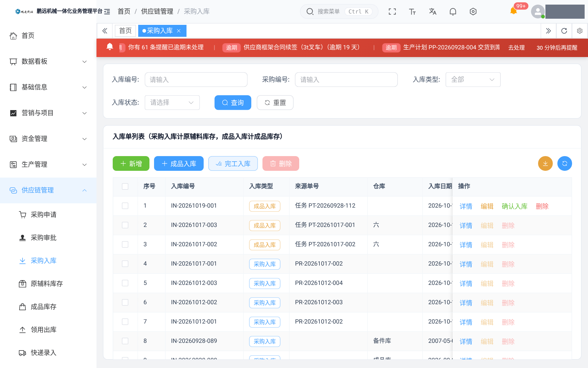The height and width of the screenshot is (368, 588).
Task: Open the hexagon settings icon in header
Action: point(473,12)
